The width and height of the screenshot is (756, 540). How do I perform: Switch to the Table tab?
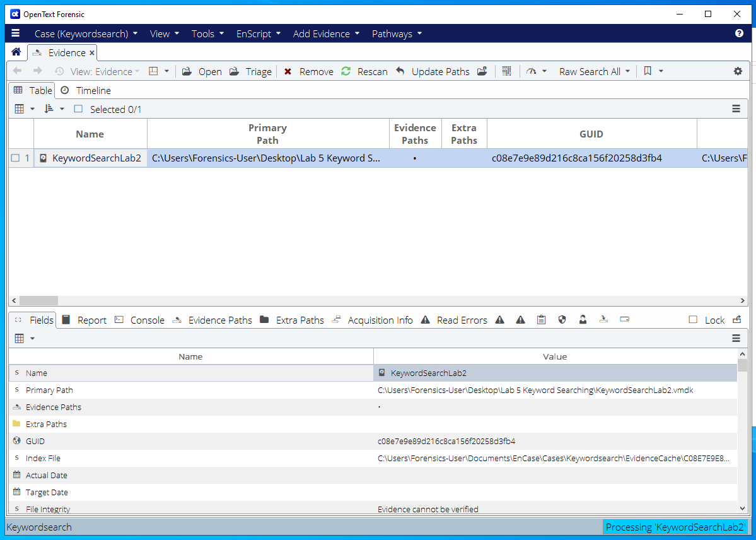pos(32,90)
